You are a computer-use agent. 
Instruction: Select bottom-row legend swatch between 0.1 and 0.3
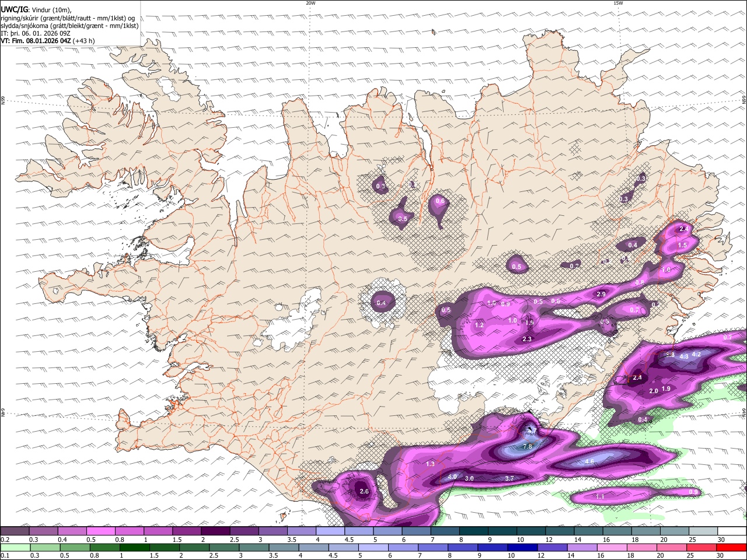point(15,548)
